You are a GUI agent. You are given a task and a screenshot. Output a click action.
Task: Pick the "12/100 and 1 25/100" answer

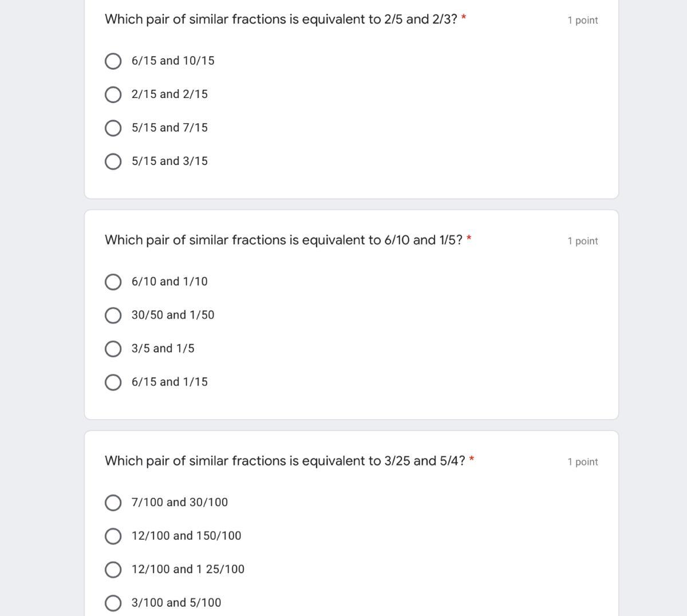[x=113, y=570]
